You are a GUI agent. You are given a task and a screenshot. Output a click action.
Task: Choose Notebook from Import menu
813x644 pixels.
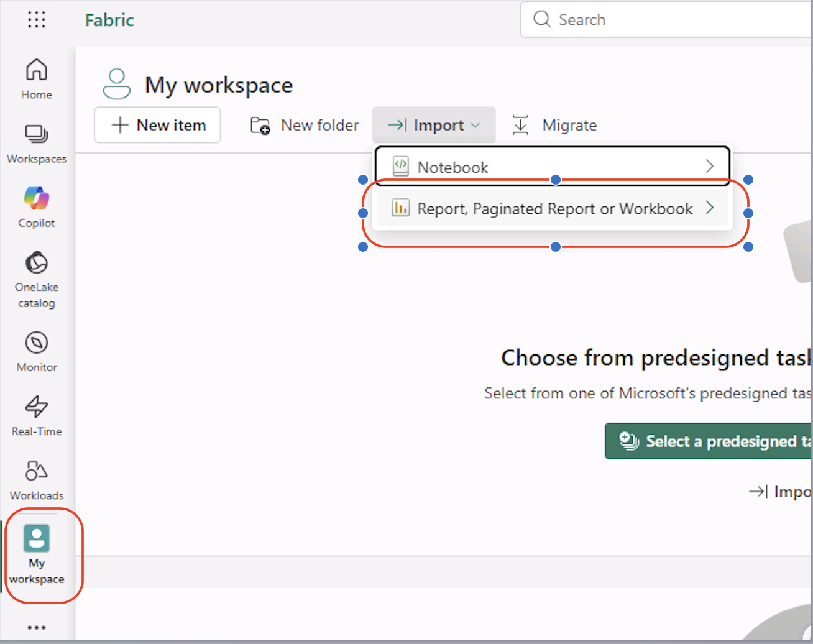553,167
